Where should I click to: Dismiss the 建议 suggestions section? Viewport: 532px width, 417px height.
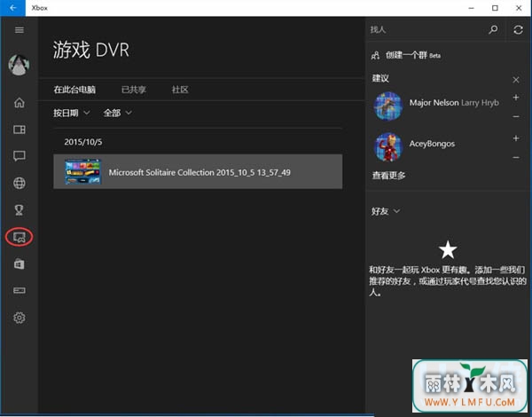point(516,80)
